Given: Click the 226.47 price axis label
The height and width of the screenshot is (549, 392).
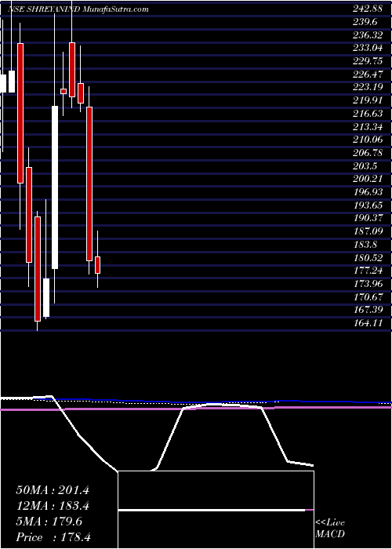Looking at the screenshot, I should [368, 75].
